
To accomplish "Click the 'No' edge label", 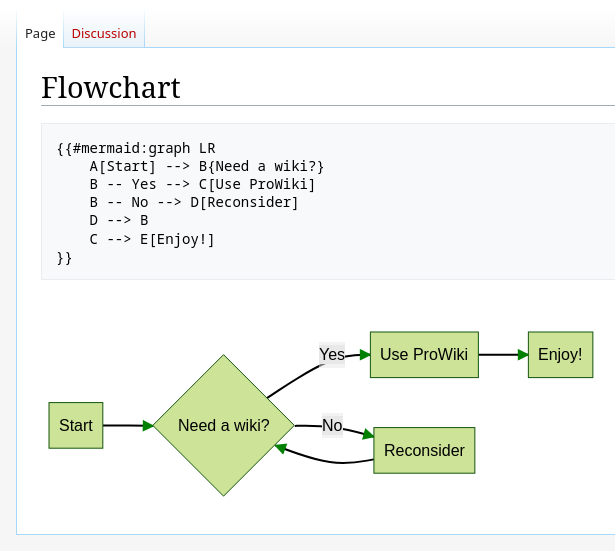I will [332, 425].
